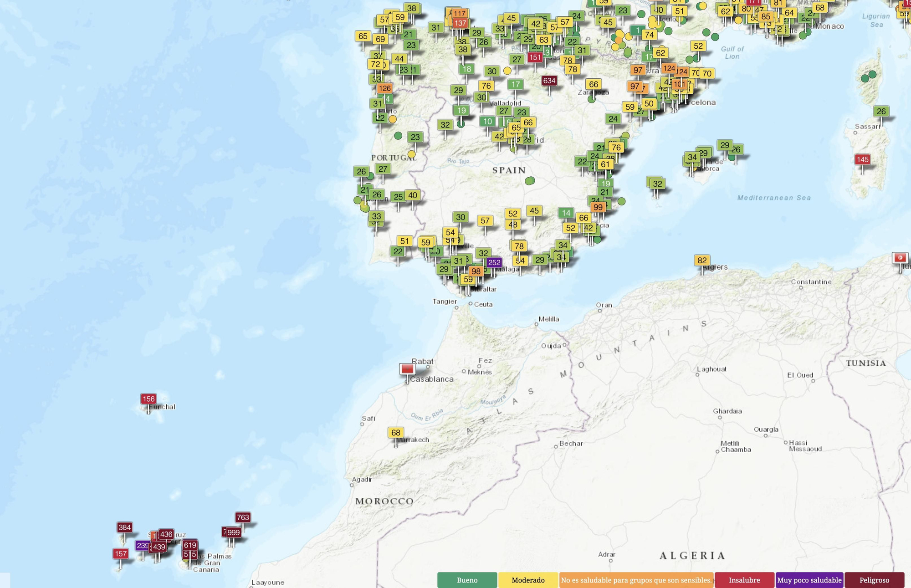Open the 252 purple AQI marker near Malaga

[x=494, y=263]
